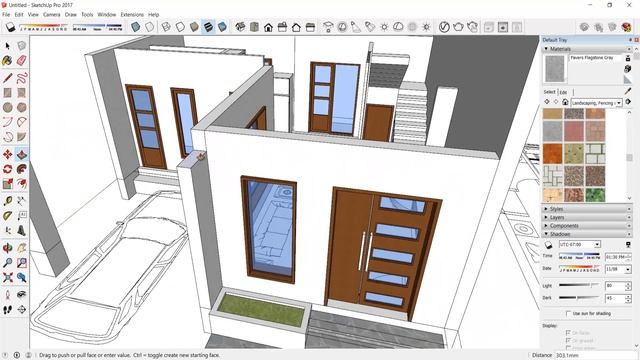Image resolution: width=640 pixels, height=360 pixels.
Task: Click the current material preview thumbnail
Action: [555, 69]
